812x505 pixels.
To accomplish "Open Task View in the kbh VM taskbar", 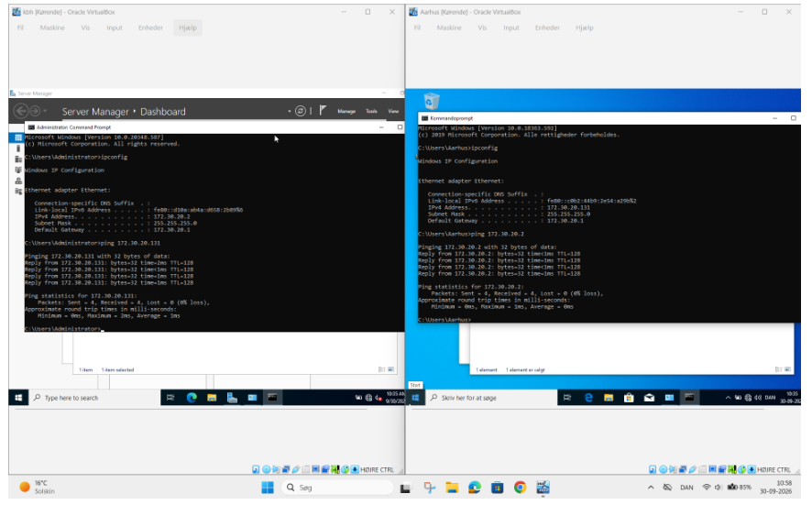I will click(170, 398).
